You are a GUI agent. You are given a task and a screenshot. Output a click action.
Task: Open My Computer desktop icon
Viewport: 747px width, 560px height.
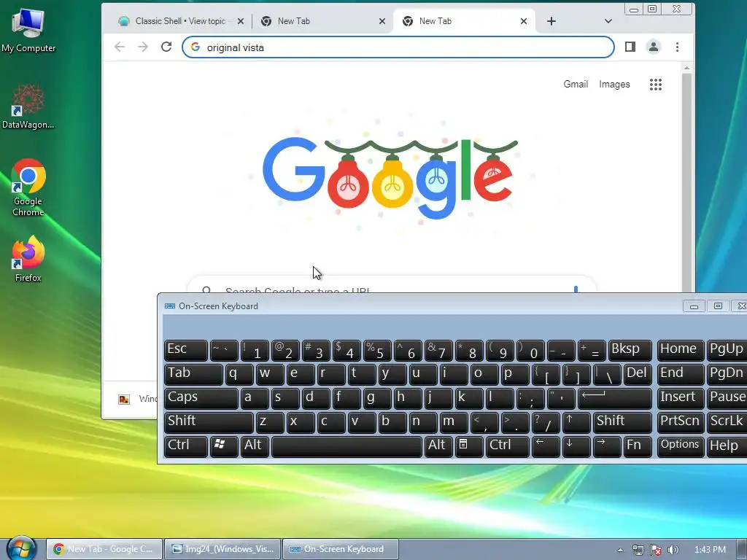click(x=28, y=30)
